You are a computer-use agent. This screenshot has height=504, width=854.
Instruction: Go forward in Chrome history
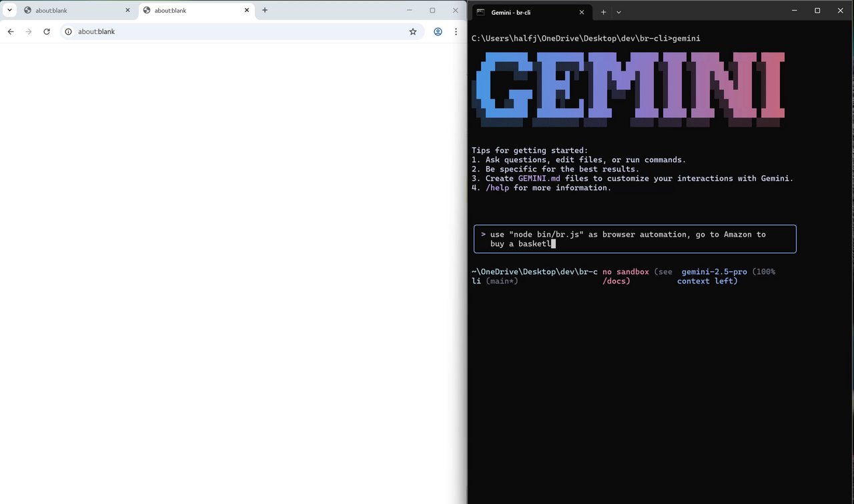(29, 31)
